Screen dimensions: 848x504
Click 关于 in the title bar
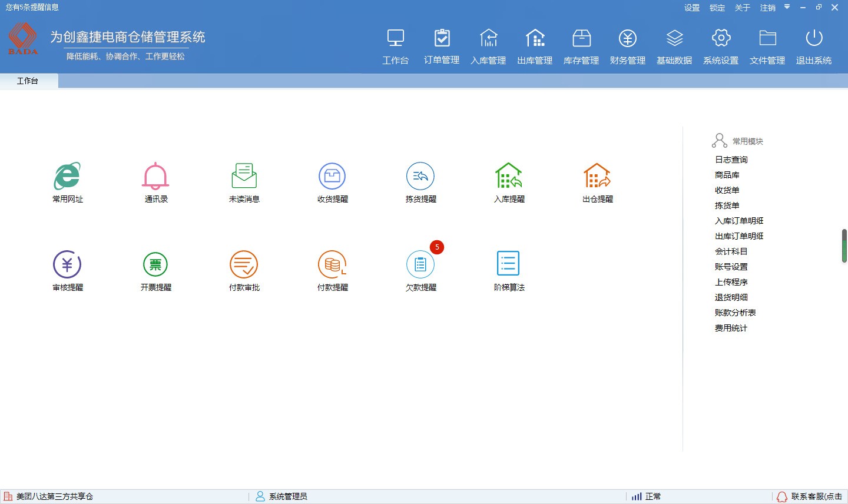tap(743, 8)
